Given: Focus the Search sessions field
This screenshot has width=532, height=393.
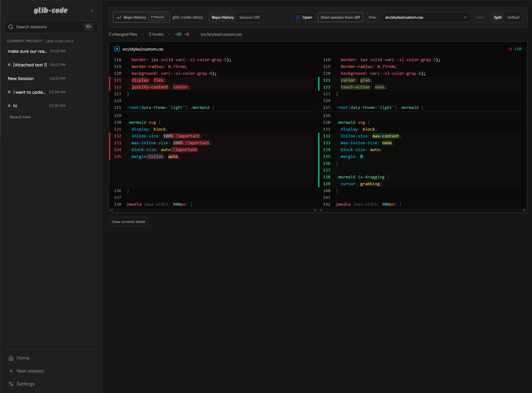Looking at the screenshot, I should click(x=51, y=27).
